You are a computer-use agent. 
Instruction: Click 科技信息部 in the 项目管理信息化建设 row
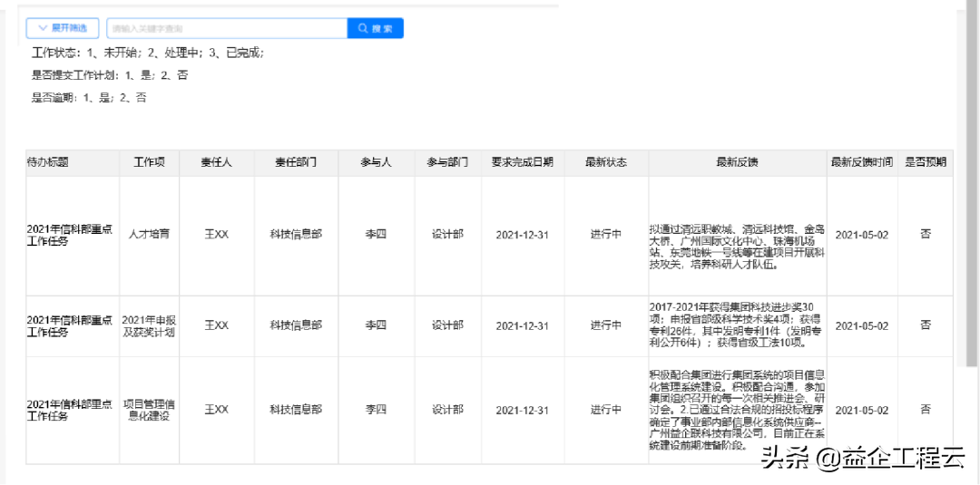tap(296, 410)
